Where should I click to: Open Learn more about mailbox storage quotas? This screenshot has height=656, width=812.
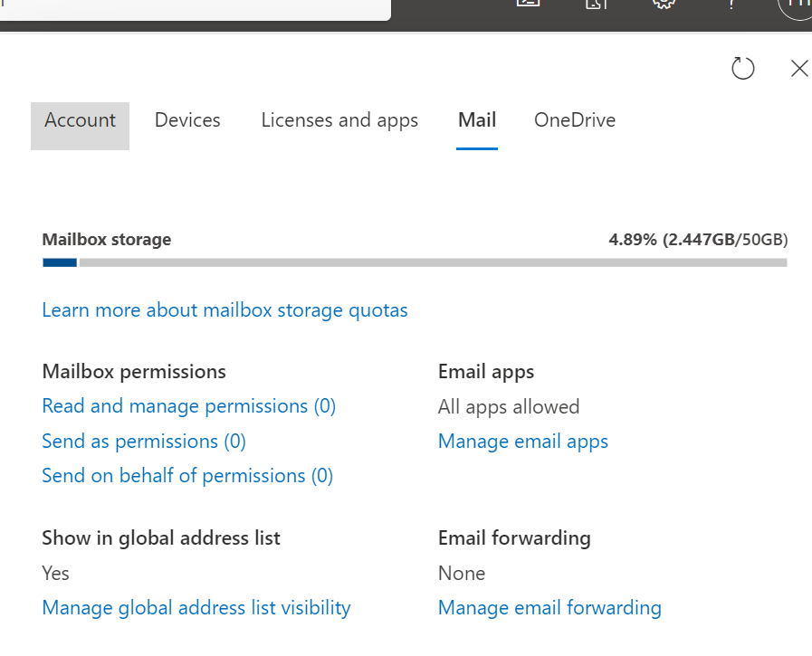click(x=224, y=310)
